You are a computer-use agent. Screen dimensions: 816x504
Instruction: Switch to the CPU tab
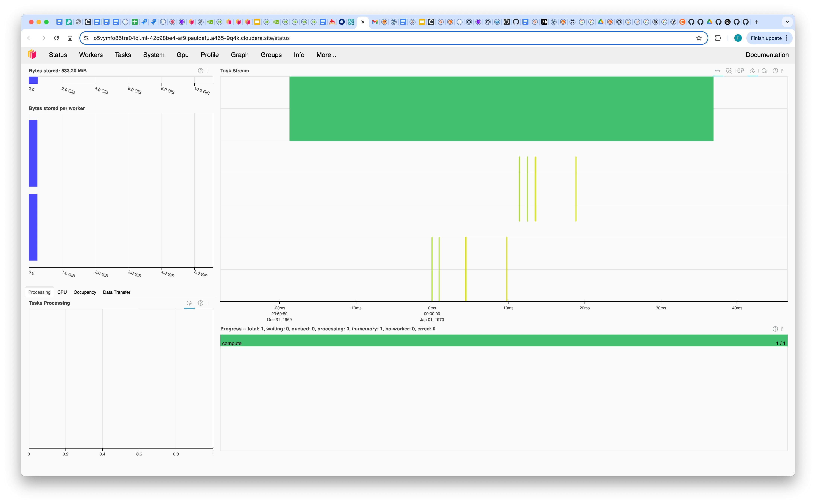point(62,292)
